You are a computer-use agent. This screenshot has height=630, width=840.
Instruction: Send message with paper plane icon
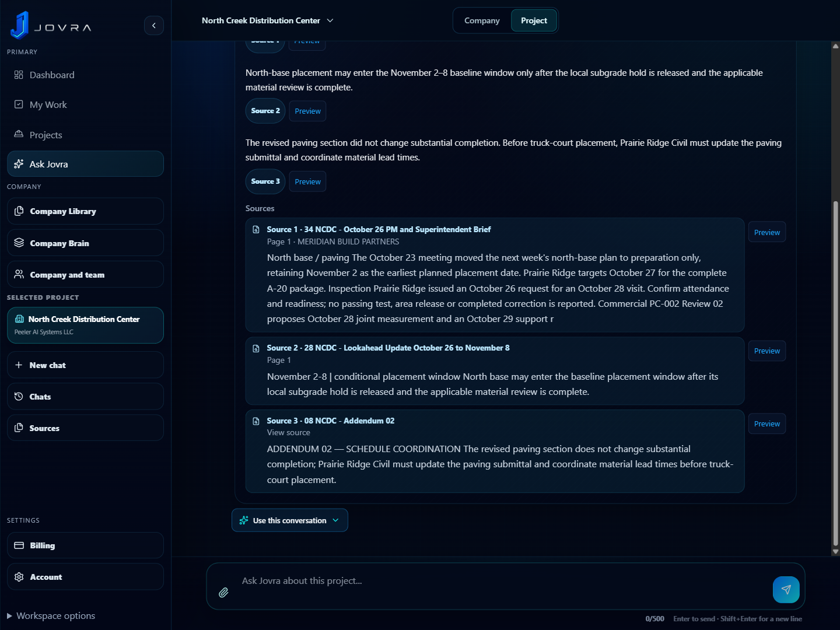point(786,590)
